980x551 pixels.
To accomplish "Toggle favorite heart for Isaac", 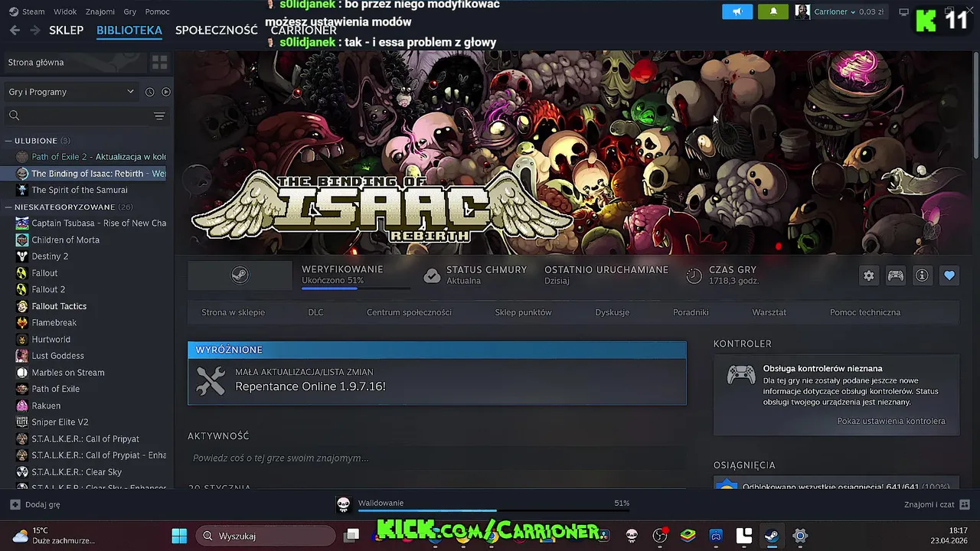I will (949, 275).
